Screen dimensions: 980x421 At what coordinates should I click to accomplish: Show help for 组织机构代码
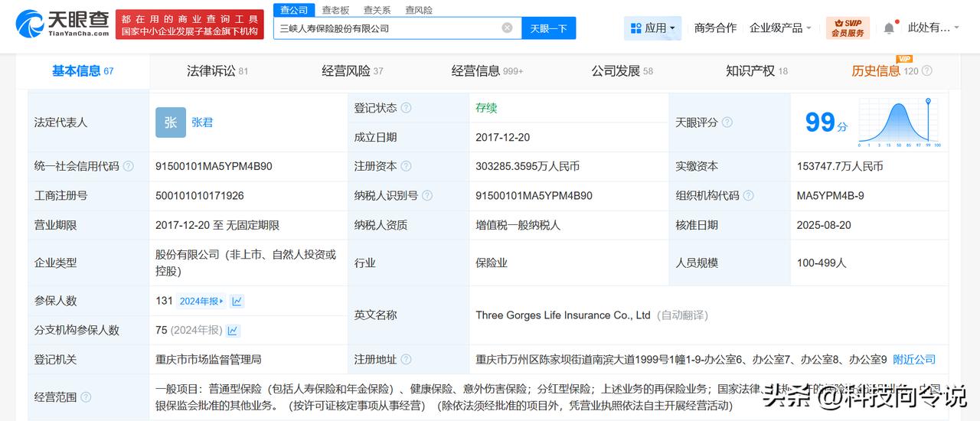pyautogui.click(x=748, y=196)
